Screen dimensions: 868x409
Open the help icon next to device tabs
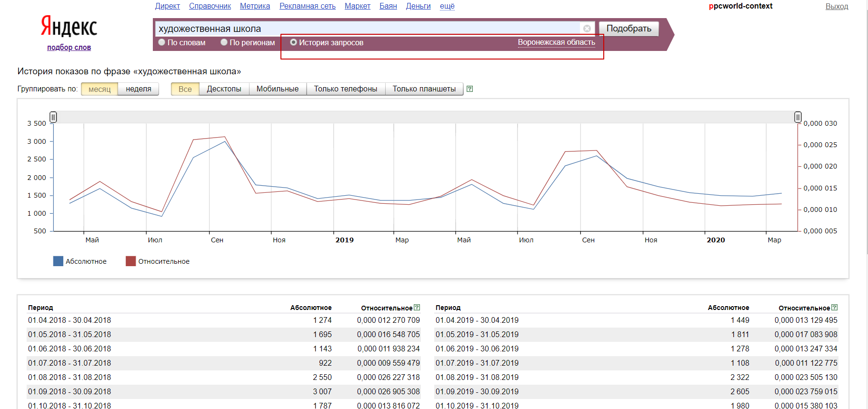469,89
